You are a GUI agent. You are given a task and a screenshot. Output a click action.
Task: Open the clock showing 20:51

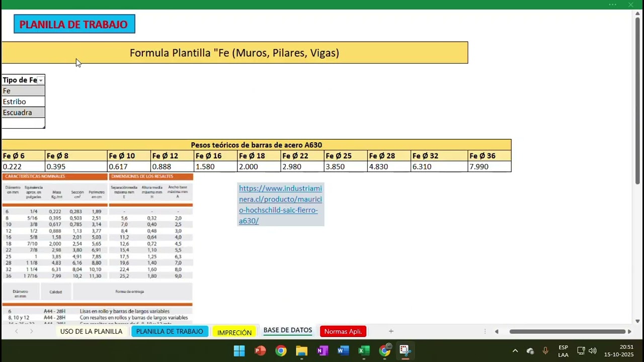click(x=619, y=351)
